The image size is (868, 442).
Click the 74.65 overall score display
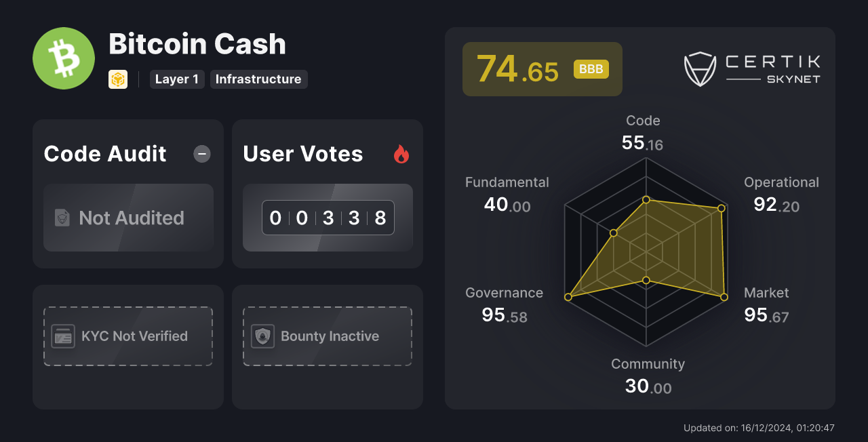519,68
